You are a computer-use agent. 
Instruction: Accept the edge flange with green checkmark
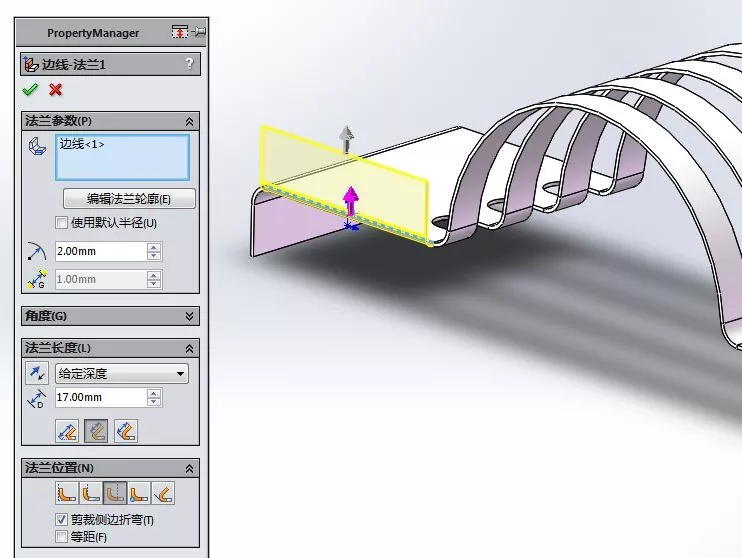click(x=30, y=89)
